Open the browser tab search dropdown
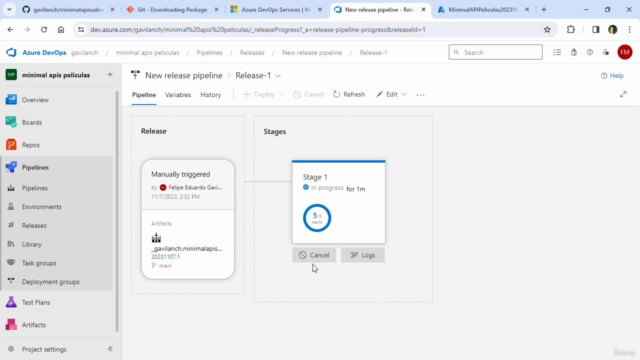 pyautogui.click(x=9, y=9)
